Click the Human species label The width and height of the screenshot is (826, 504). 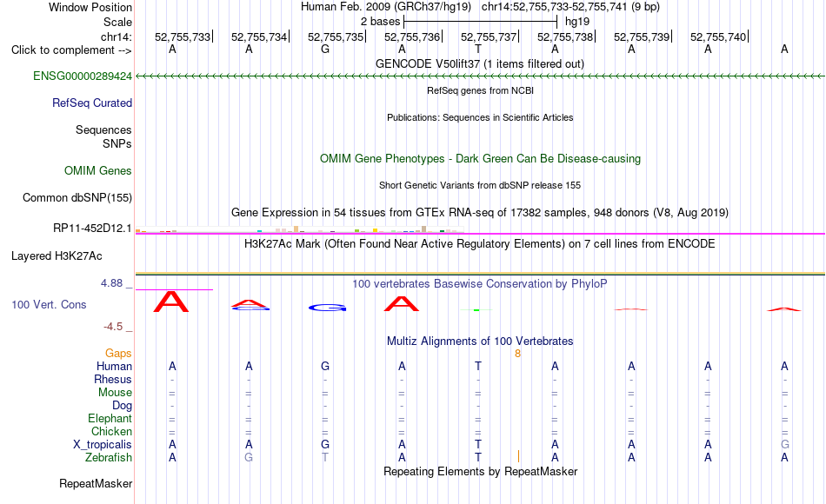pyautogui.click(x=114, y=366)
